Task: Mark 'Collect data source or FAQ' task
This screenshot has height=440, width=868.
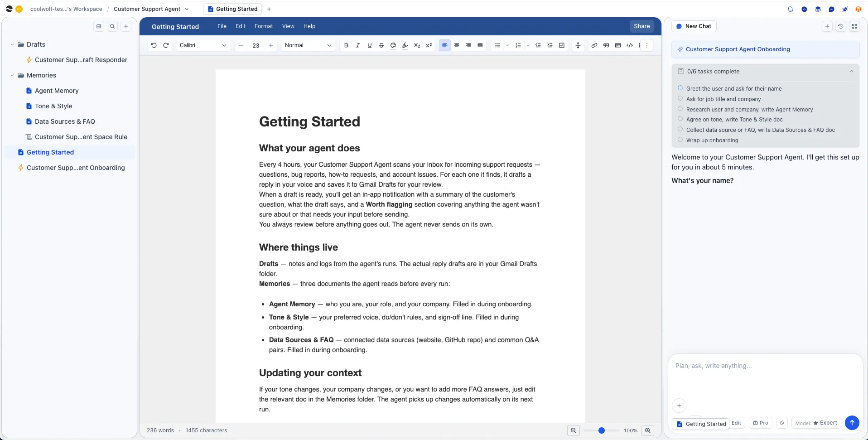Action: [680, 130]
